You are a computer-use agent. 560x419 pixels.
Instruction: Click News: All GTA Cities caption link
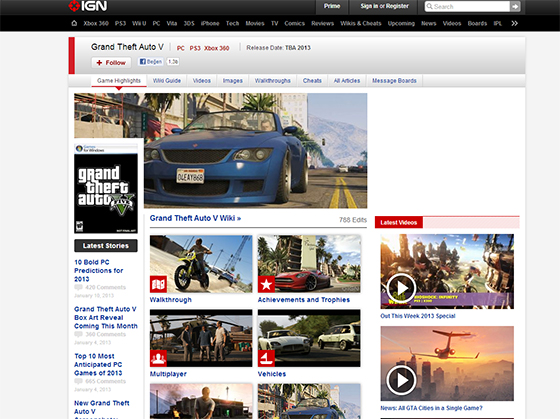point(431,408)
